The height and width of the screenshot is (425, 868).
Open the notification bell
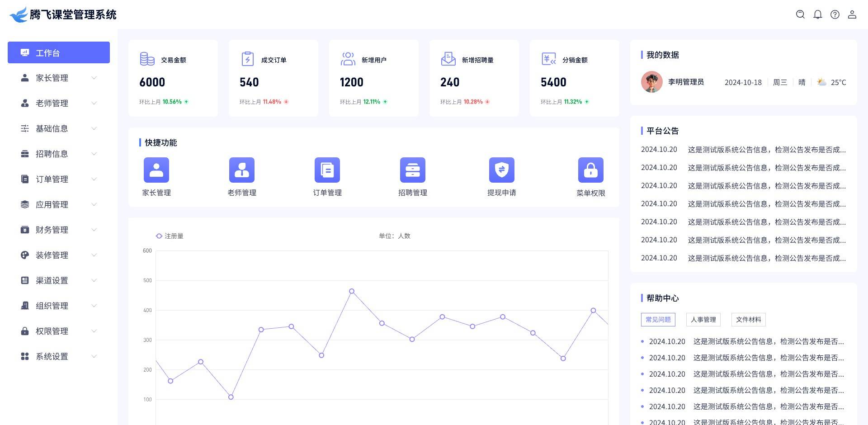tap(817, 14)
